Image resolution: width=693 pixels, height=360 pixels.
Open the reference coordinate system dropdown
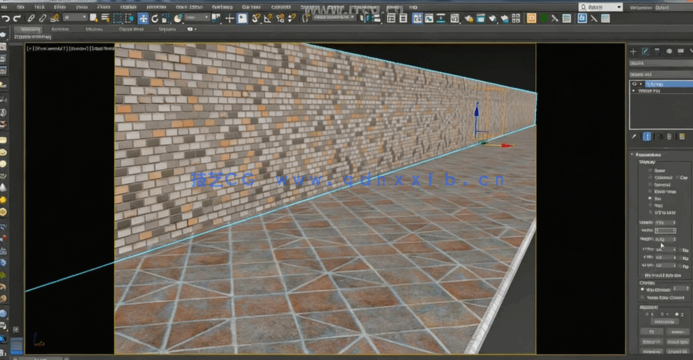[x=197, y=17]
